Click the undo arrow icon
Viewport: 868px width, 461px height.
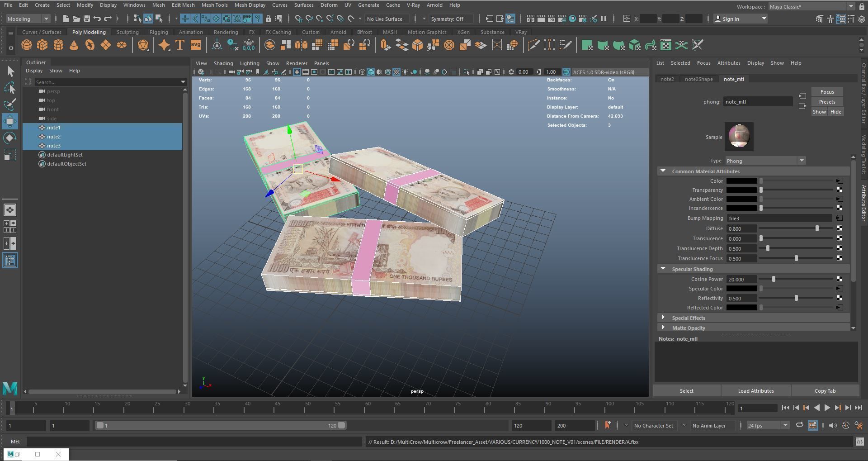[97, 19]
